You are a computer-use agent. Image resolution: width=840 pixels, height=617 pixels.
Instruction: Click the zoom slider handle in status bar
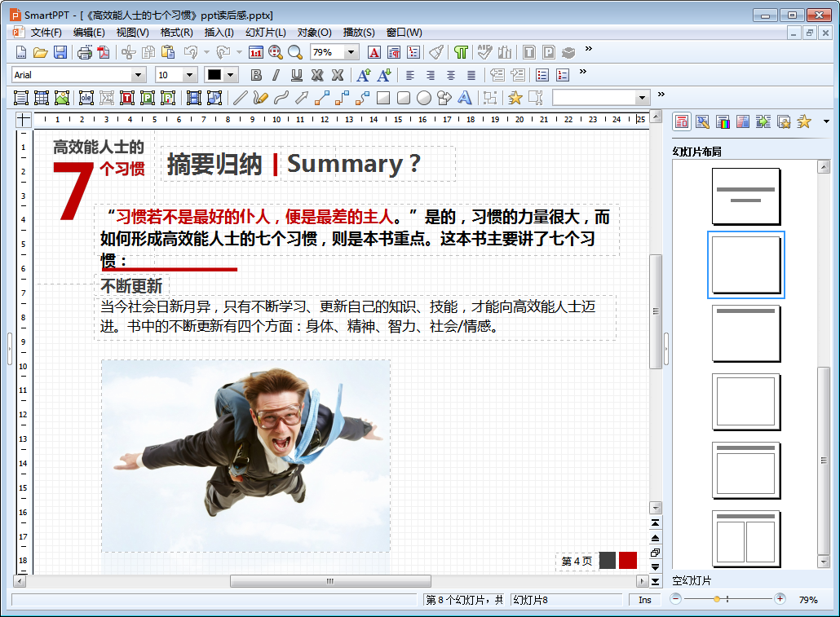pyautogui.click(x=717, y=599)
